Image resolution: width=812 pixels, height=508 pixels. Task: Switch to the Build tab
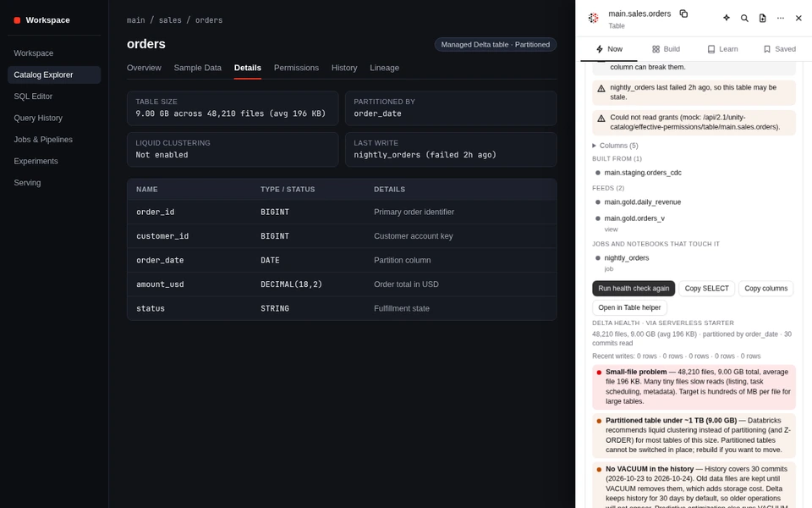666,49
